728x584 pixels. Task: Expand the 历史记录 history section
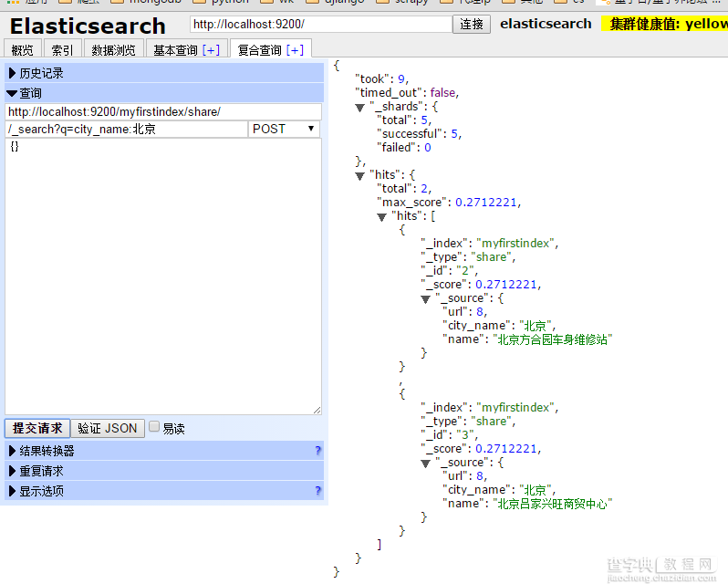click(164, 73)
